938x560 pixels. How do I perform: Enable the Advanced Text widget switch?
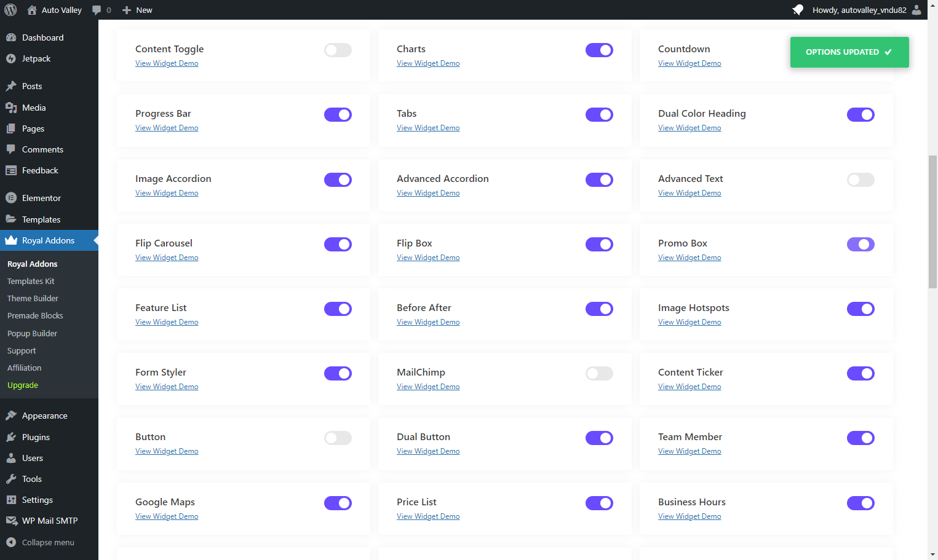tap(860, 179)
